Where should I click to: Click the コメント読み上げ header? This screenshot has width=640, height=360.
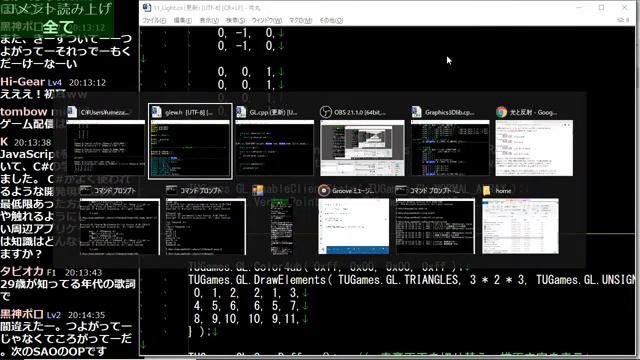pyautogui.click(x=56, y=8)
